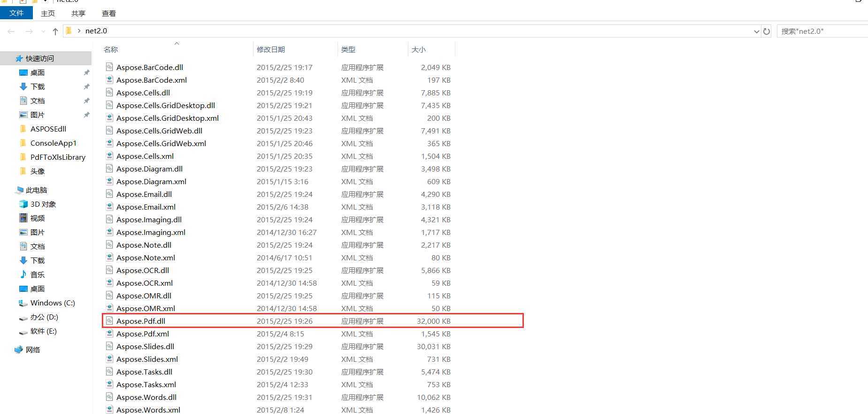Select 网络 in the navigation pane
Viewport: 868px width, 414px height.
pos(33,350)
